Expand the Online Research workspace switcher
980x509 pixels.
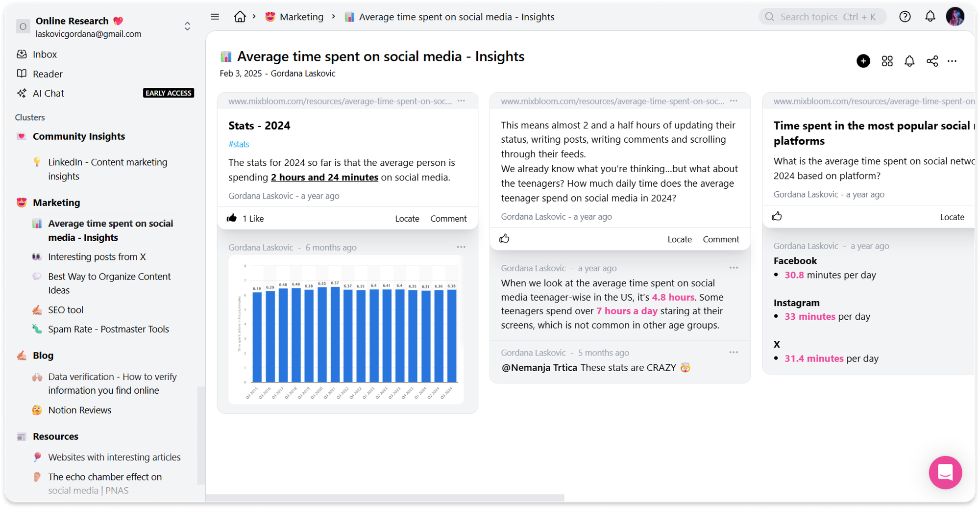(187, 26)
